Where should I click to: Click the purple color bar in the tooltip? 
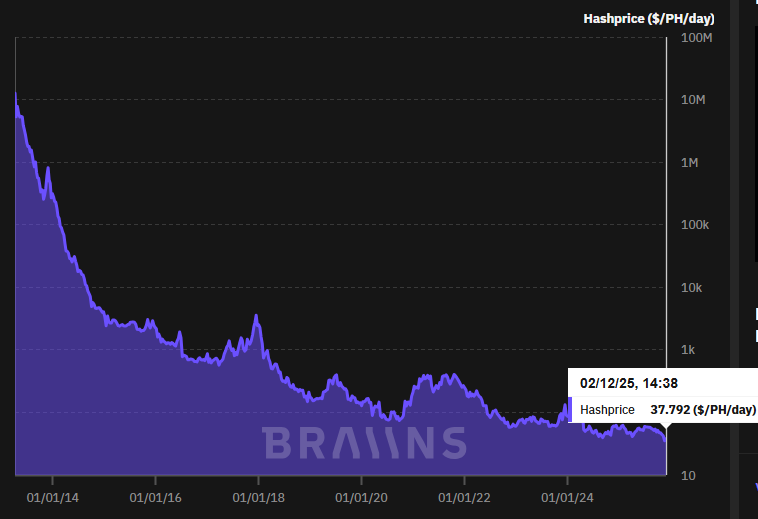pos(571,409)
